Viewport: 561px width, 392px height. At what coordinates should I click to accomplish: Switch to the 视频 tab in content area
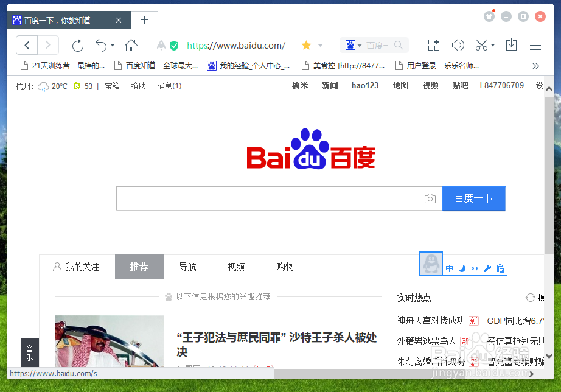tap(236, 267)
